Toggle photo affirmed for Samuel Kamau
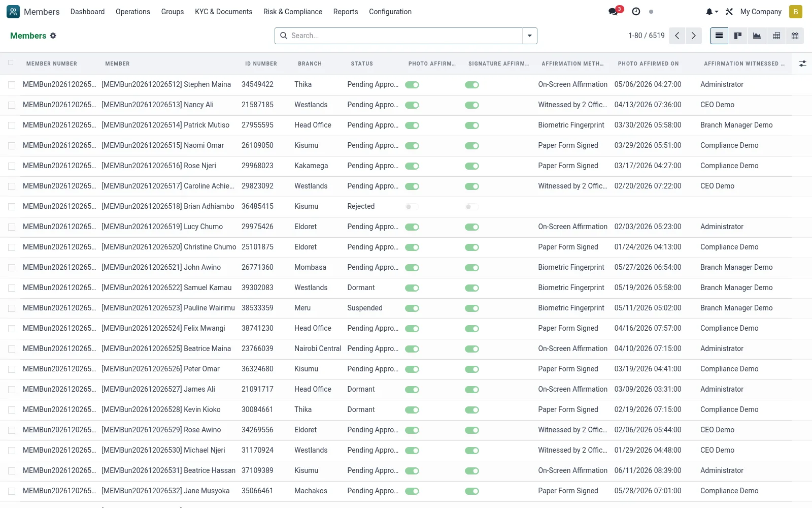The width and height of the screenshot is (812, 508). point(412,288)
